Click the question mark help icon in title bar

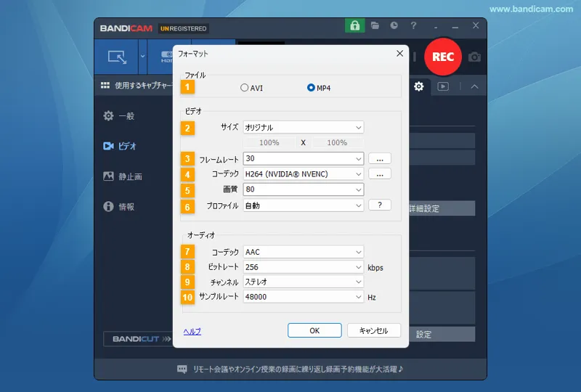click(x=413, y=25)
